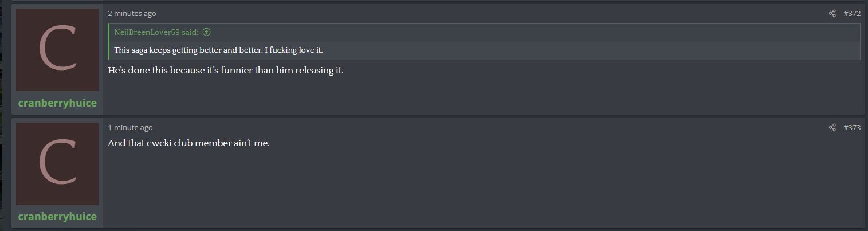Open the cranberryhuice username under post #372
This screenshot has height=231, width=868.
coord(57,103)
